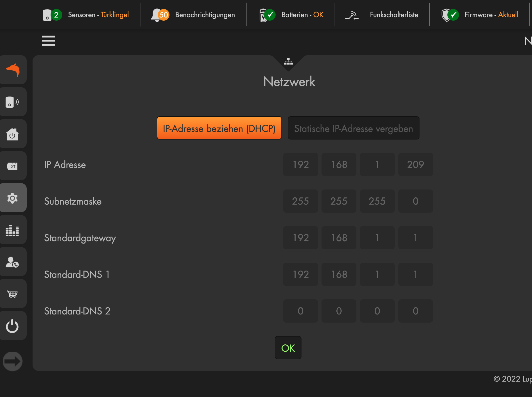The height and width of the screenshot is (397, 532).
Task: Open the smart home power icon
Action: (12, 134)
